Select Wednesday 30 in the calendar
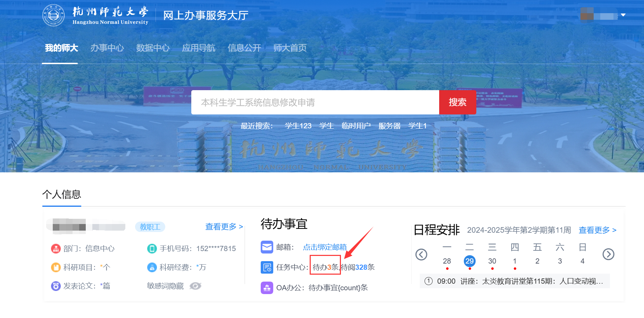 [x=492, y=261]
